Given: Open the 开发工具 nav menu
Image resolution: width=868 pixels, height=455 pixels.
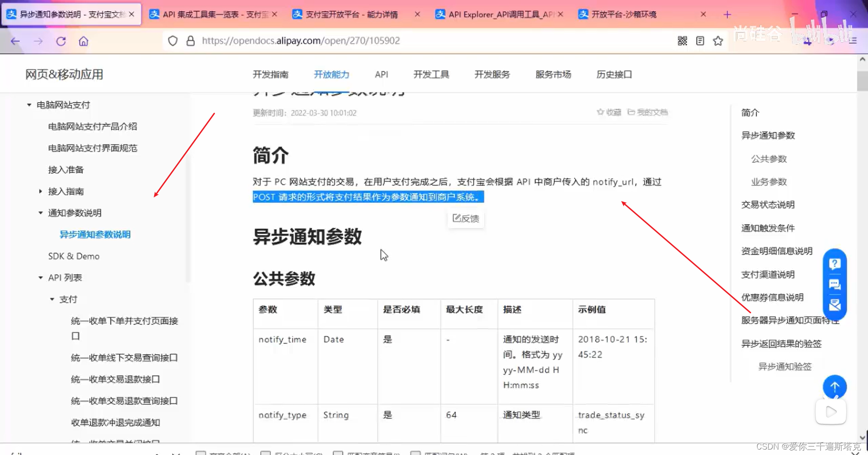Looking at the screenshot, I should coord(431,75).
